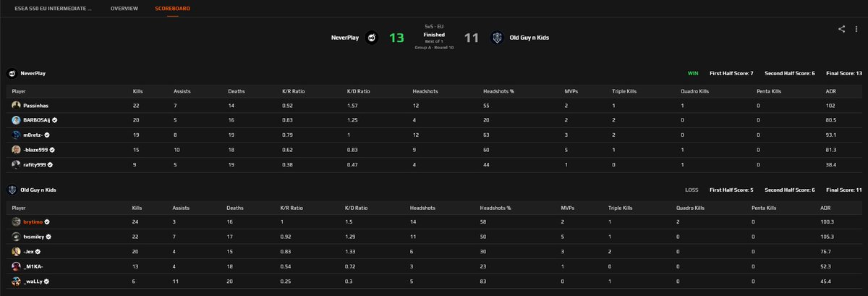Open -Jex player profile

tap(28, 251)
